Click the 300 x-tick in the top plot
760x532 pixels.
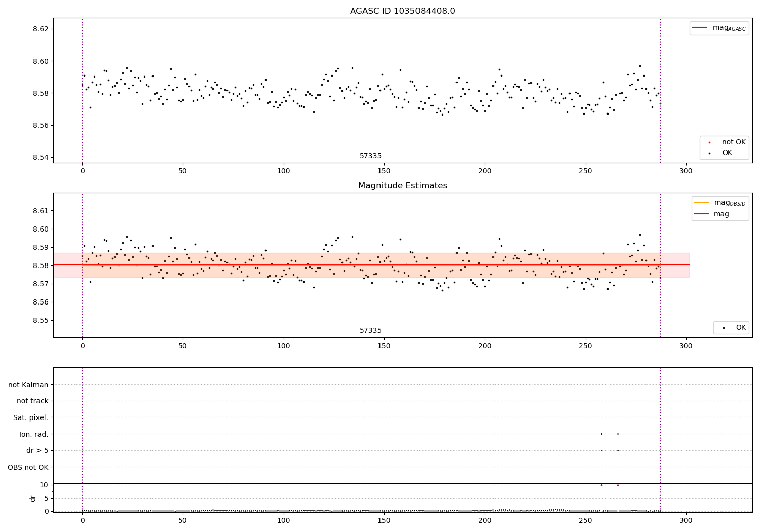[x=686, y=172]
